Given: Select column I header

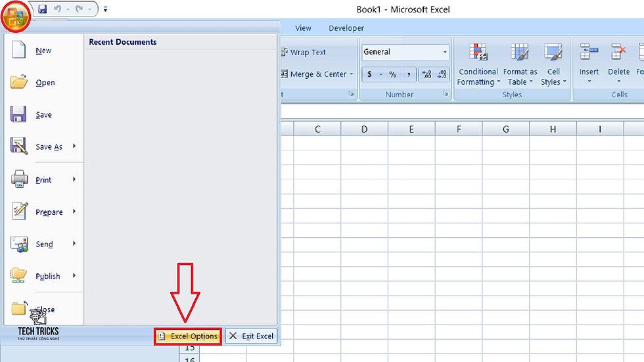Looking at the screenshot, I should tap(599, 129).
